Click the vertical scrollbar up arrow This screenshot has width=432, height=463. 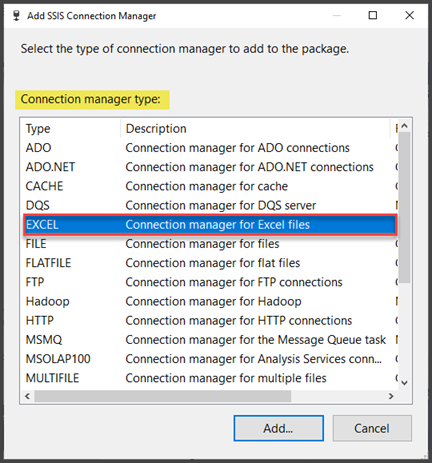click(405, 126)
